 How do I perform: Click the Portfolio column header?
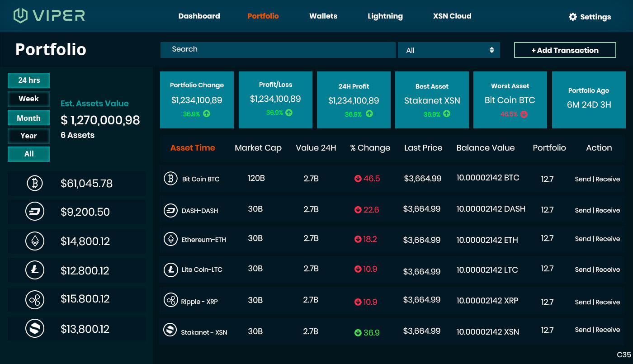point(549,148)
